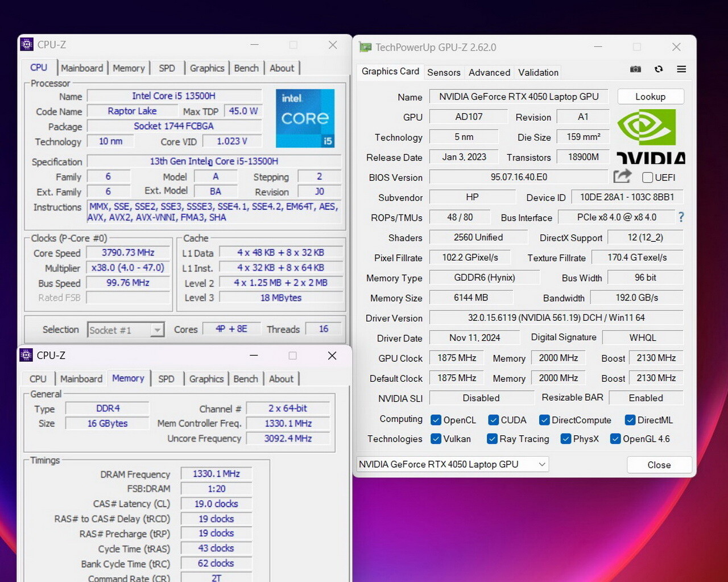728x582 pixels.
Task: Toggle the DirectCompute checkbox
Action: pyautogui.click(x=544, y=420)
